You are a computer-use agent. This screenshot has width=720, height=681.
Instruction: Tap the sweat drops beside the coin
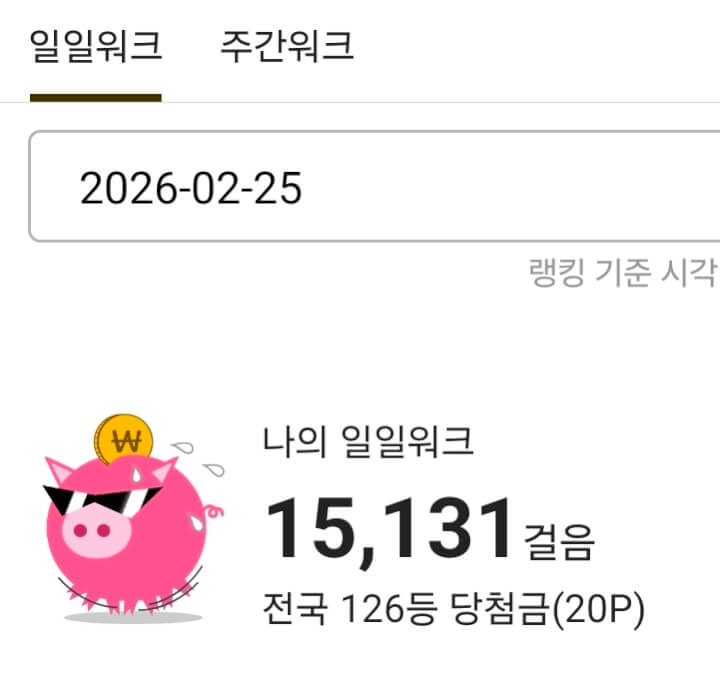pyautogui.click(x=198, y=459)
